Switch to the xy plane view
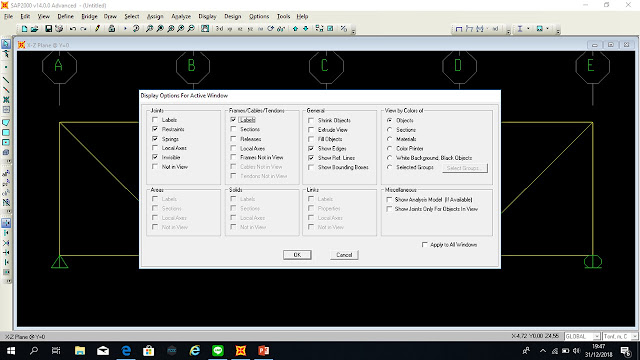The height and width of the screenshot is (360, 640). [x=230, y=29]
